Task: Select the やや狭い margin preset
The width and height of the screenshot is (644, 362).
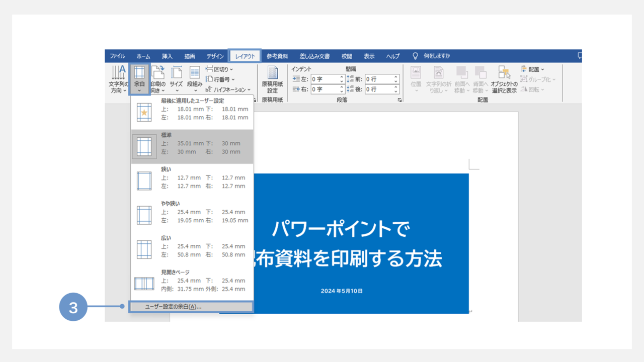Action: pos(192,214)
